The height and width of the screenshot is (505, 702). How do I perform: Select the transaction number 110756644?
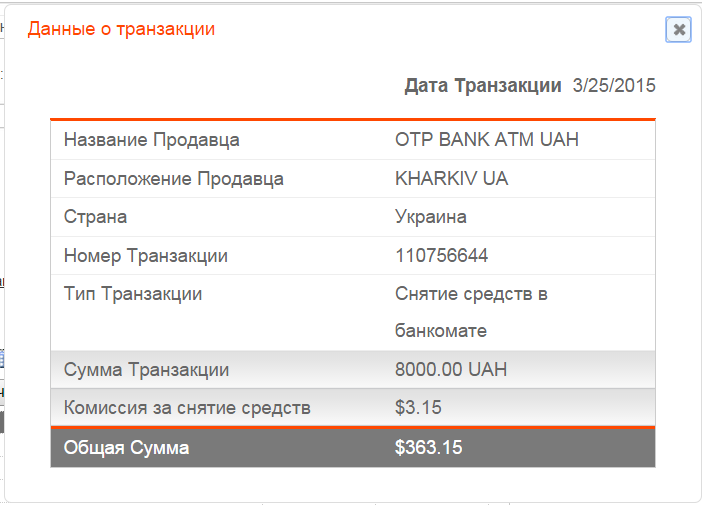click(442, 256)
